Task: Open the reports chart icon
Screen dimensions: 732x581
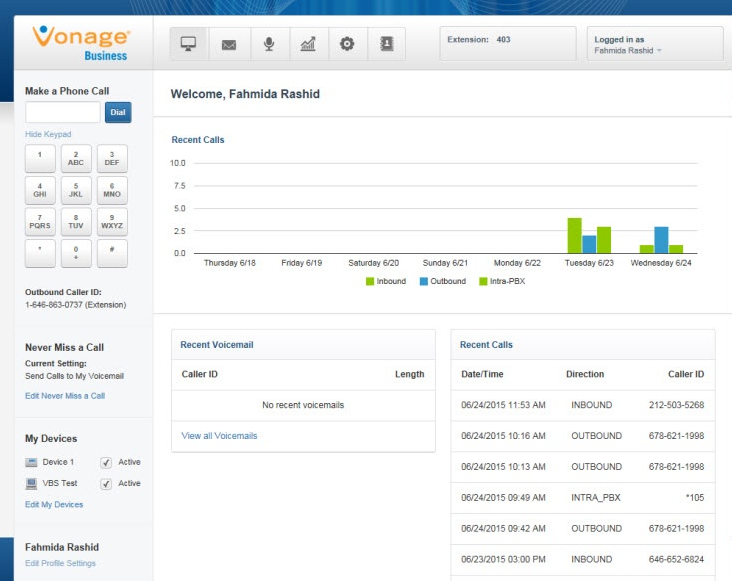Action: click(x=308, y=44)
